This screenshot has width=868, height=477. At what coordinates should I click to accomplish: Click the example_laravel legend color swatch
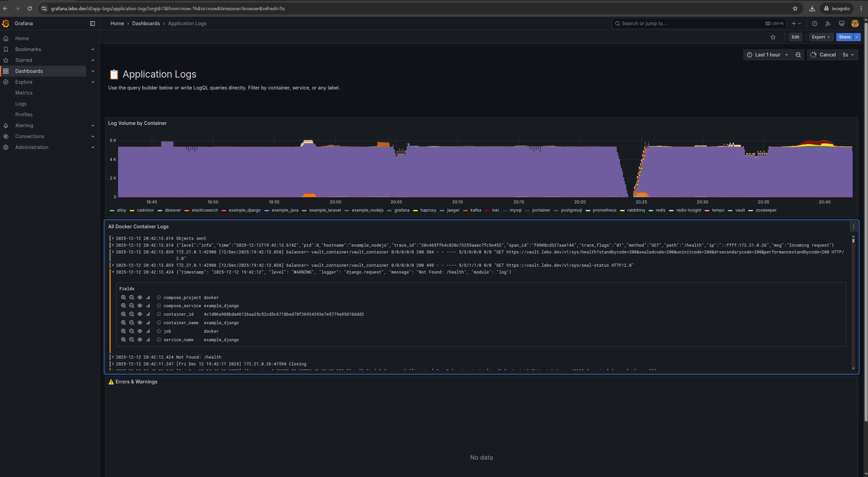tap(304, 210)
